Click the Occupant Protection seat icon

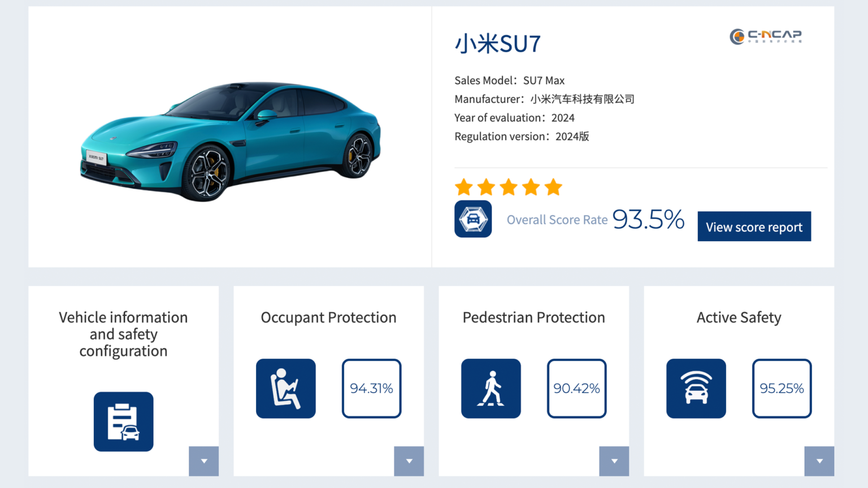tap(285, 389)
